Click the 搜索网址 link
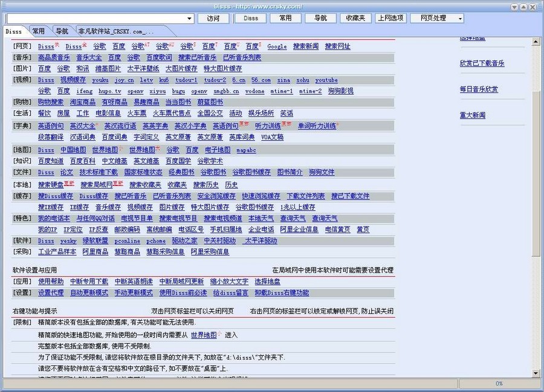 coord(337,47)
